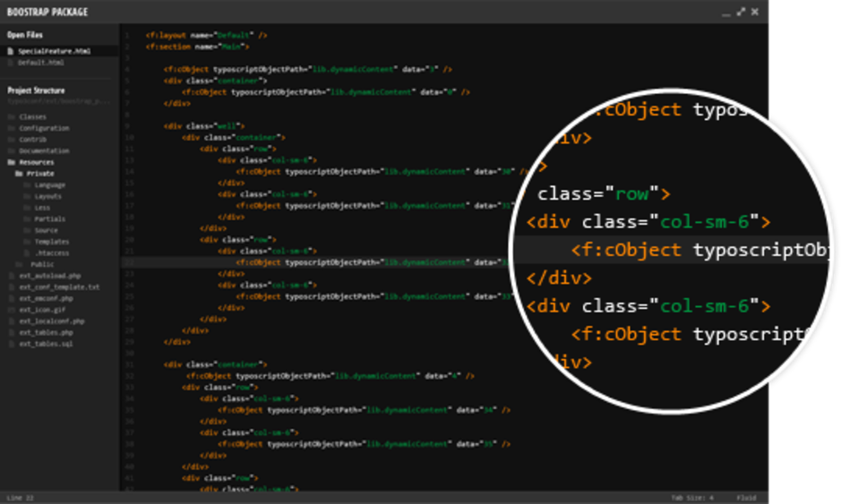This screenshot has height=504, width=842.
Task: Switch to Default.html in Open Files
Action: click(x=41, y=63)
